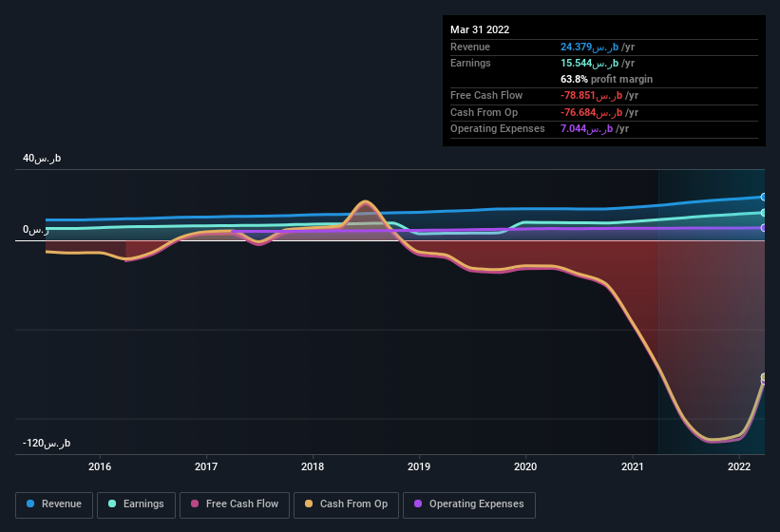The image size is (780, 532).
Task: Click the orange Cash From Op legend dot
Action: pyautogui.click(x=309, y=503)
